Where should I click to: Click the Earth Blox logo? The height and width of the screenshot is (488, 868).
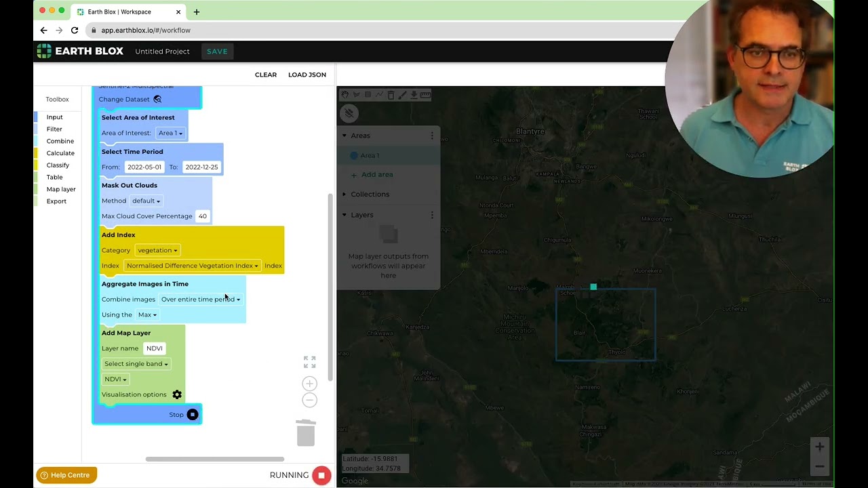80,51
